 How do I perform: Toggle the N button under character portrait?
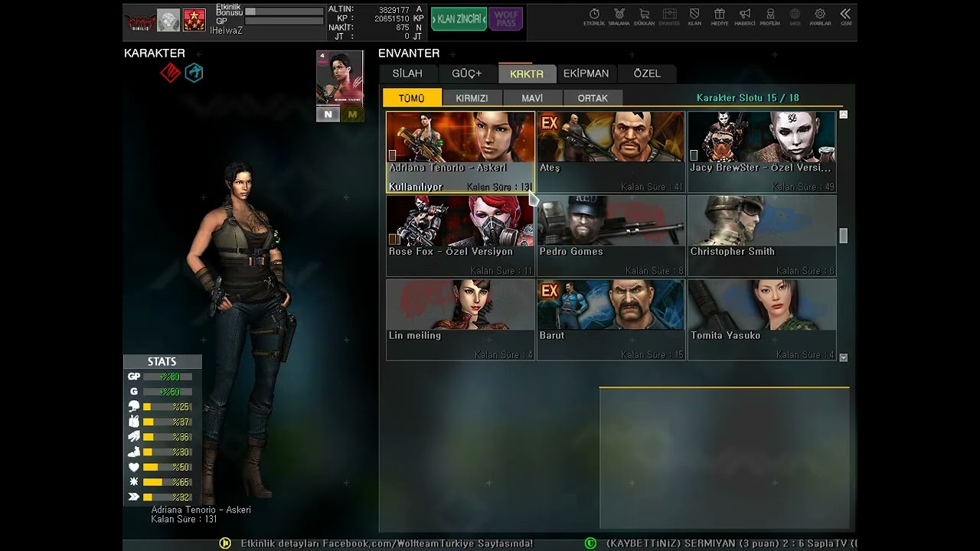tap(328, 114)
